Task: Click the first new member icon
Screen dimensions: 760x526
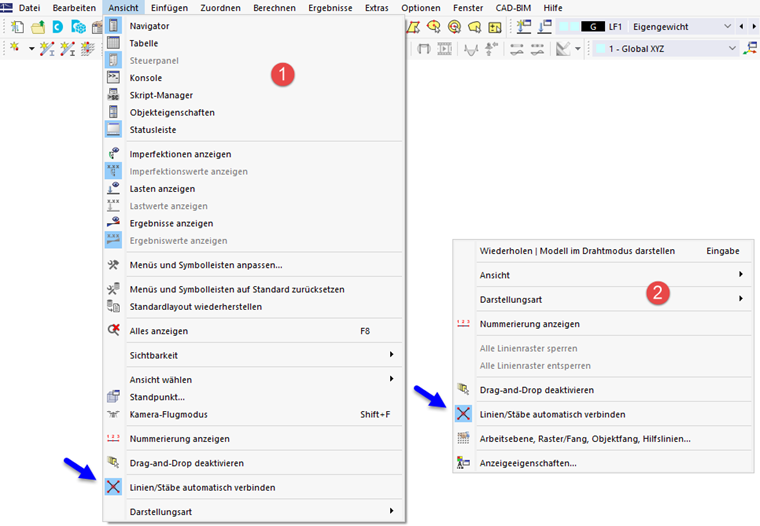Action: point(47,48)
